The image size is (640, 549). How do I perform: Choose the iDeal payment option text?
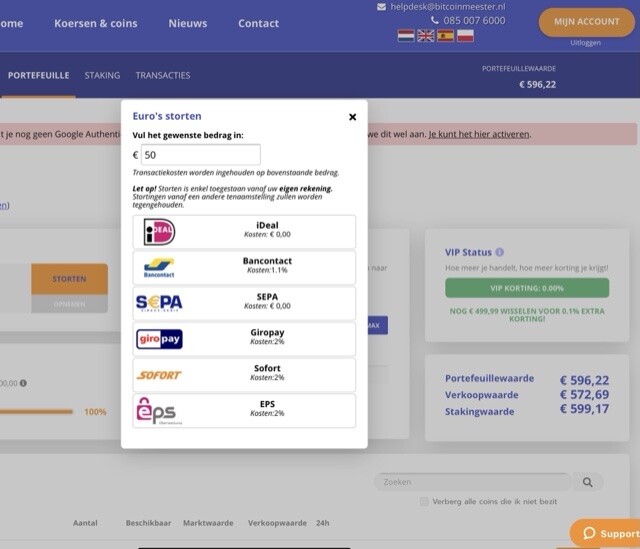(267, 229)
